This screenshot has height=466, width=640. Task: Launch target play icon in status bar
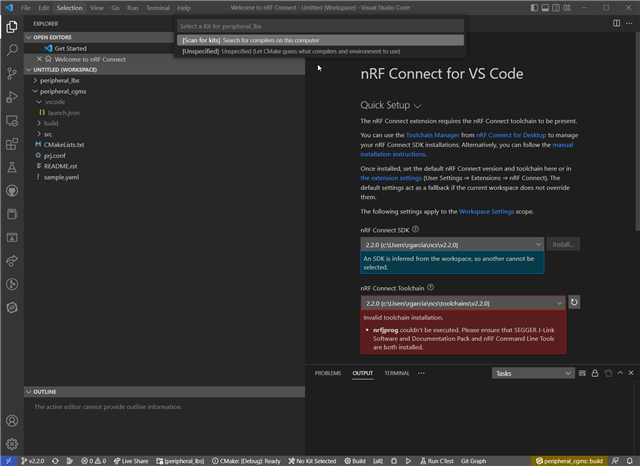click(x=408, y=461)
